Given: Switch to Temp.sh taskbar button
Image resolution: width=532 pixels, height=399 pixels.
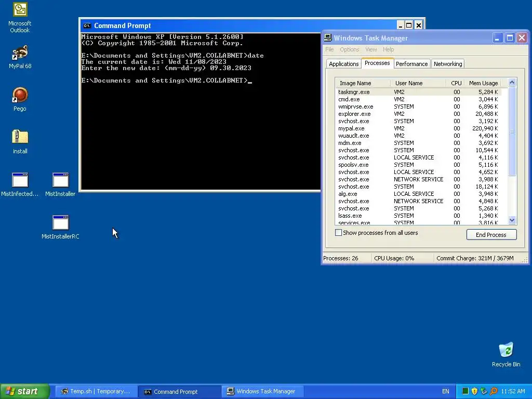Looking at the screenshot, I should [x=96, y=391].
